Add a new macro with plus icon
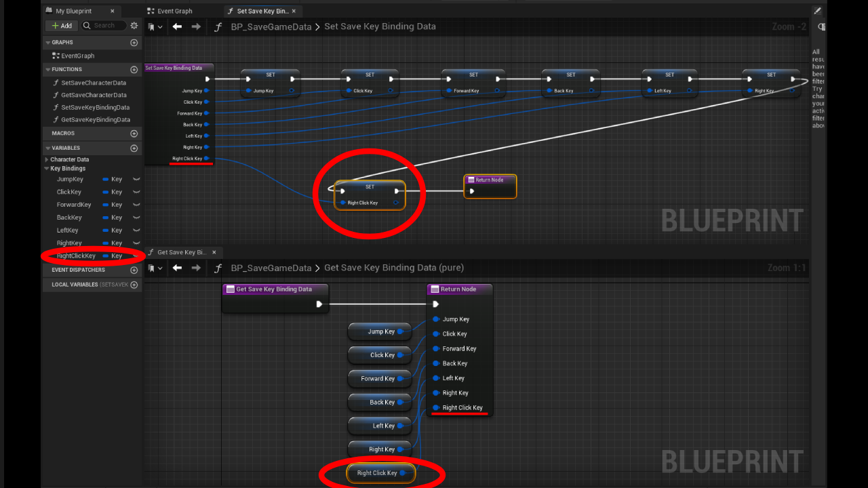Image resolution: width=868 pixels, height=488 pixels. (x=134, y=134)
